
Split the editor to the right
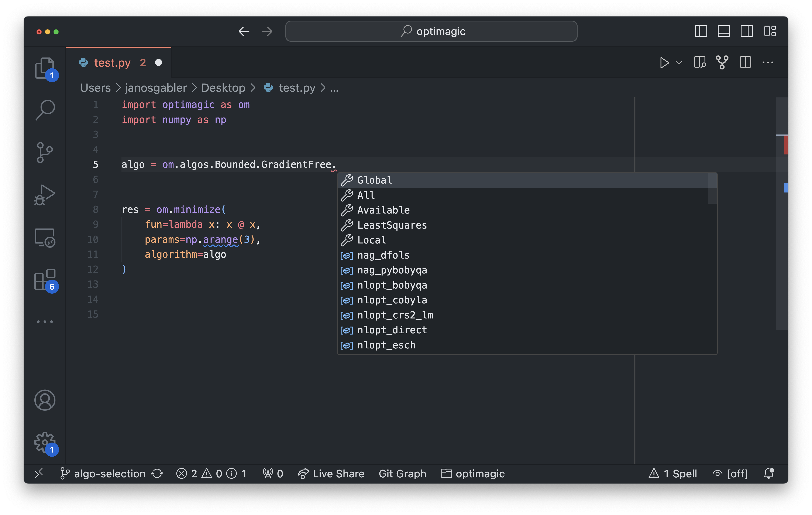click(x=745, y=63)
